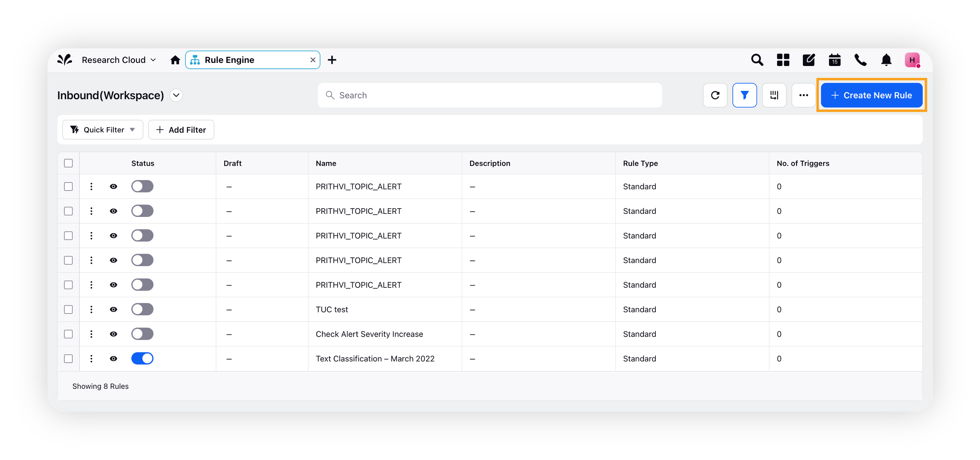
Task: Open the manage columns icon
Action: [x=774, y=95]
